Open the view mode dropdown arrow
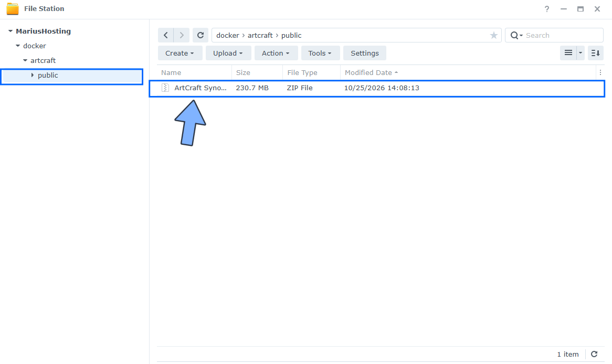Image resolution: width=612 pixels, height=364 pixels. pos(581,52)
